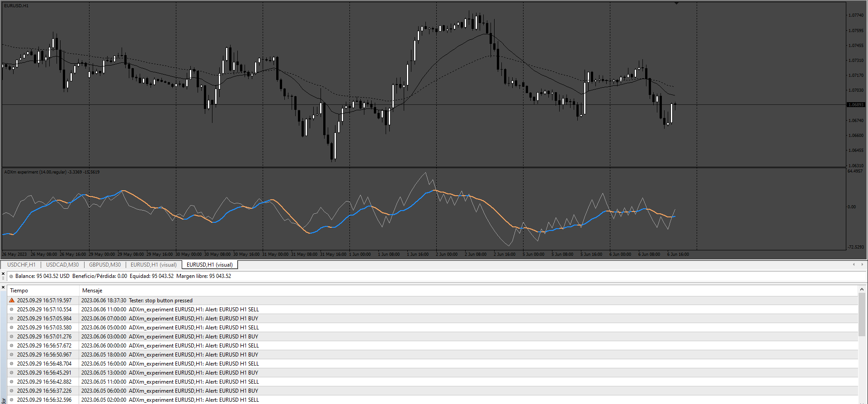Click the log icon on the 11:00:00 SELL alert
This screenshot has width=868, height=404.
12,310
